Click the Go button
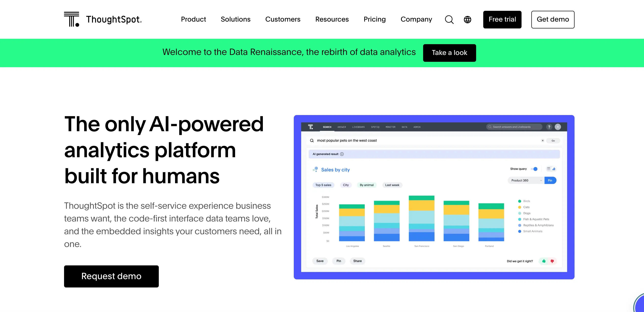Image resolution: width=644 pixels, height=312 pixels. (553, 141)
